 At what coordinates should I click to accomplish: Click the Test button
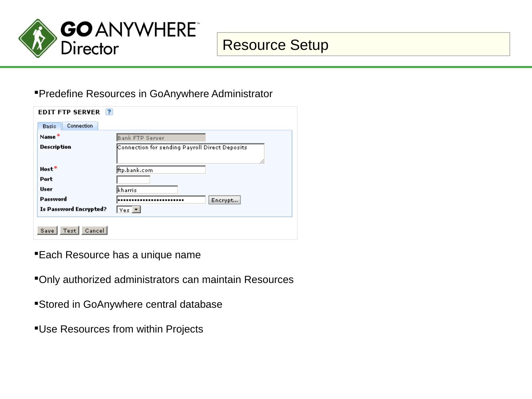69,231
